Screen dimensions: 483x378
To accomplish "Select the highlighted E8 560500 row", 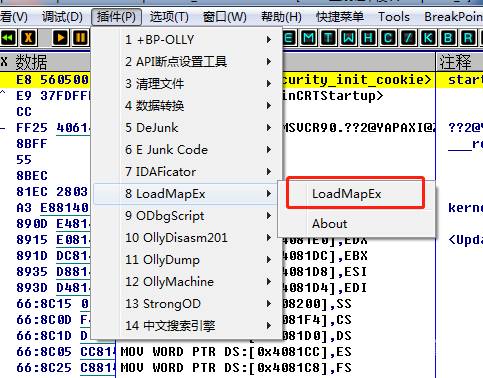I will (53, 80).
